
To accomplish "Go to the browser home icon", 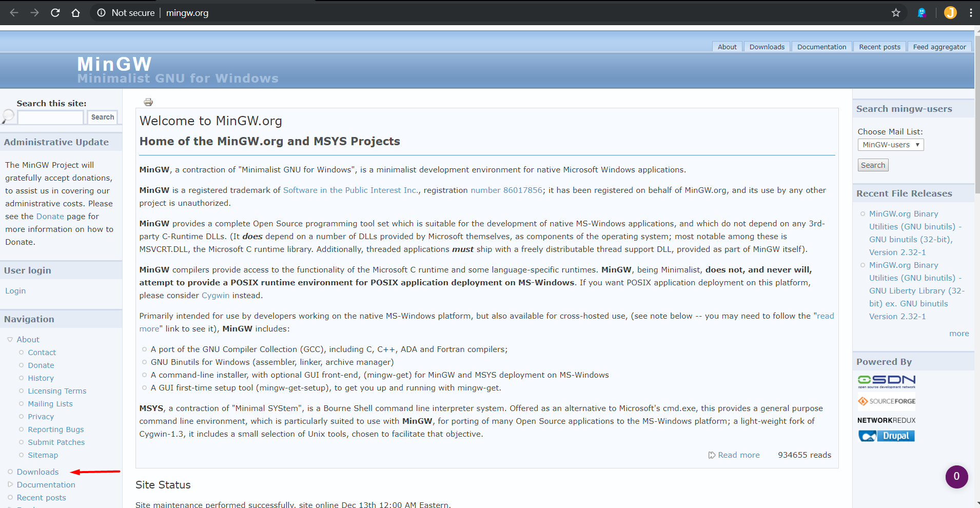I will 76,13.
